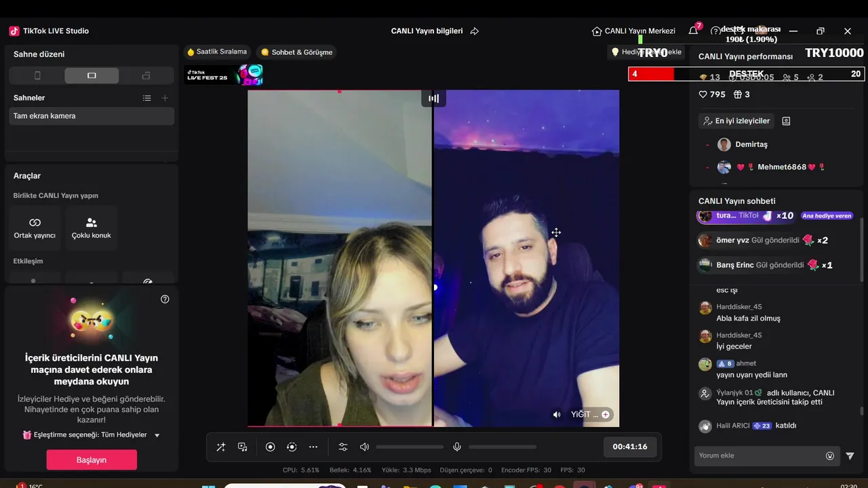Open ömer yvz gift message in chat

point(764,240)
